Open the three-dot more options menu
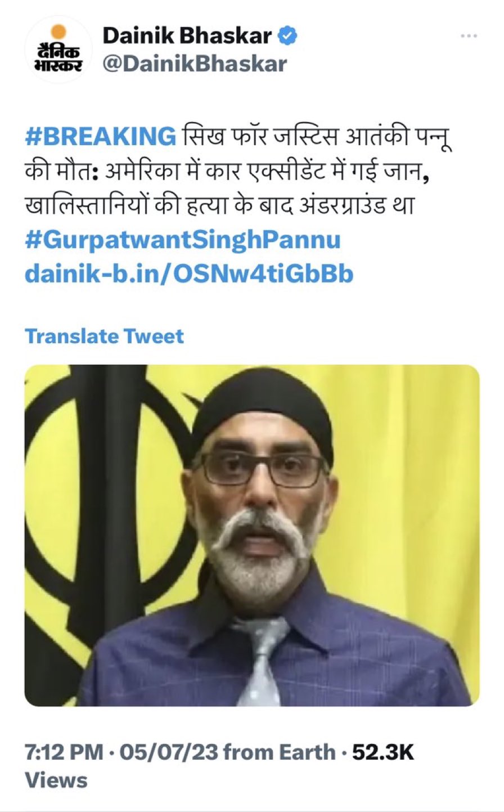This screenshot has width=504, height=812. point(469,36)
